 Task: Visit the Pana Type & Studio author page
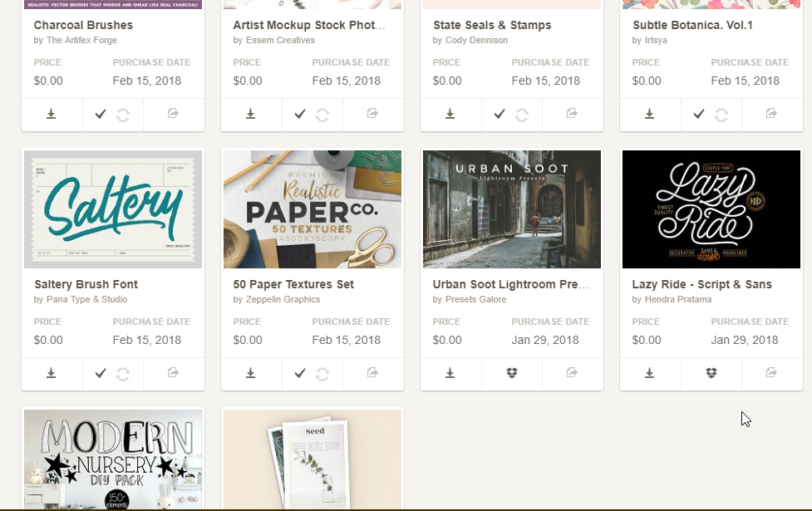point(87,297)
